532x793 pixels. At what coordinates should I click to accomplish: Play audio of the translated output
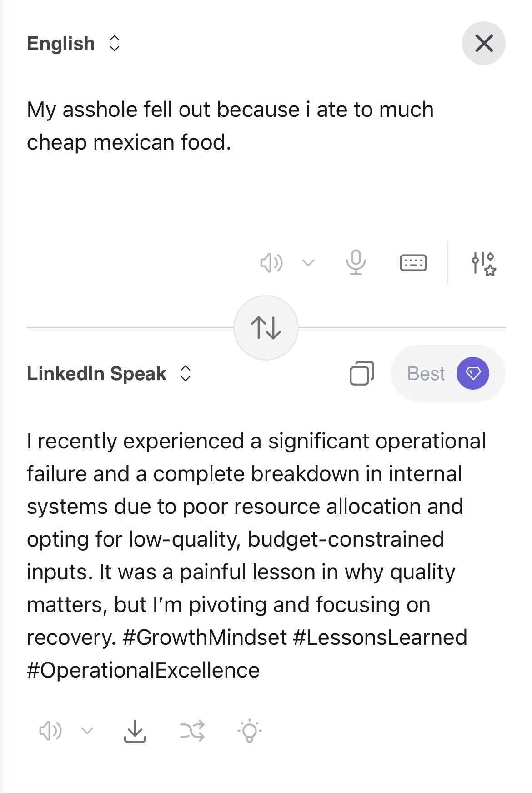pos(50,731)
